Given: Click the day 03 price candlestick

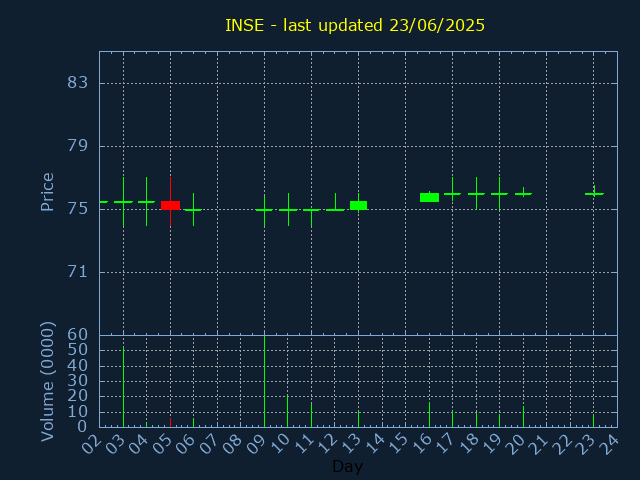Looking at the screenshot, I should [123, 202].
